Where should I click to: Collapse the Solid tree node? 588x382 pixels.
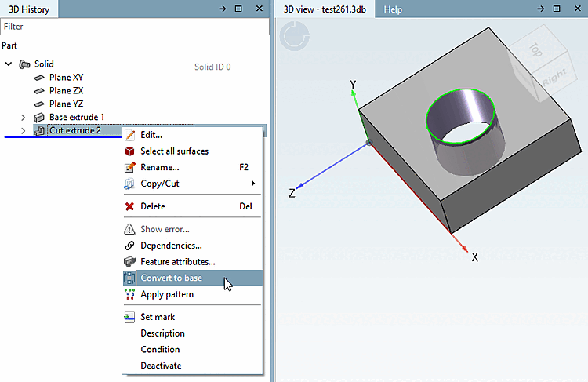click(9, 64)
